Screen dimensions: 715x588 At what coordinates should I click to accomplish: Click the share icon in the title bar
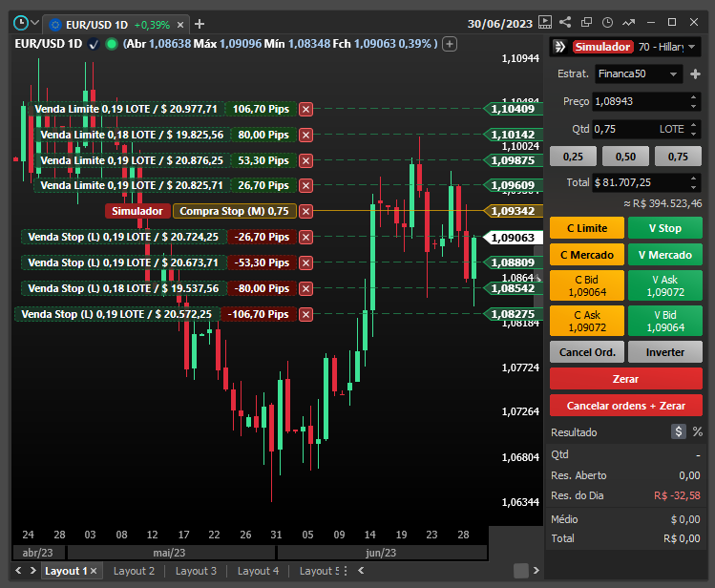565,22
